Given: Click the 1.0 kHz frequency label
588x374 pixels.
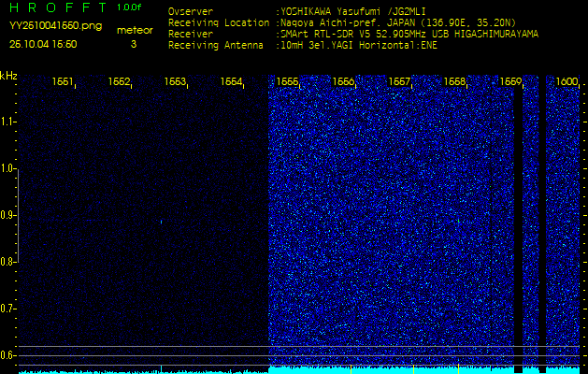Looking at the screenshot, I should pos(8,168).
